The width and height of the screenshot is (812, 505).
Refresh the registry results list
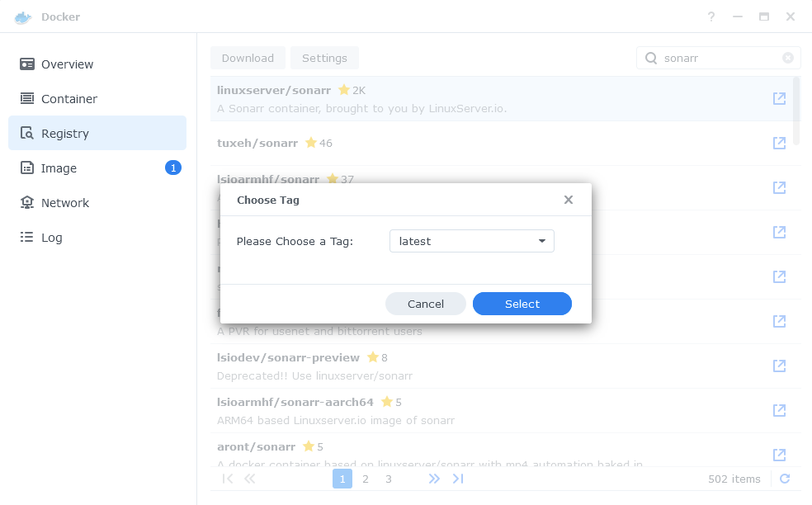pyautogui.click(x=785, y=479)
